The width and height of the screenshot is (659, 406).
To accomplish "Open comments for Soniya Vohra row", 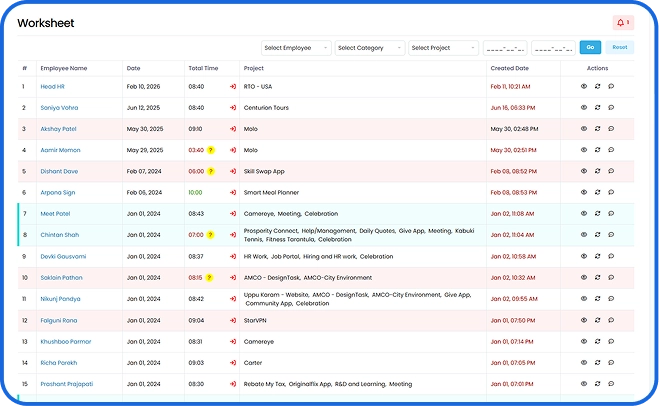I will coord(611,108).
